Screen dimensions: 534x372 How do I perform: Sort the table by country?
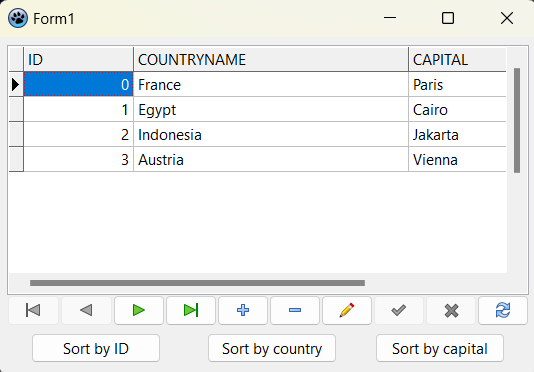[272, 348]
